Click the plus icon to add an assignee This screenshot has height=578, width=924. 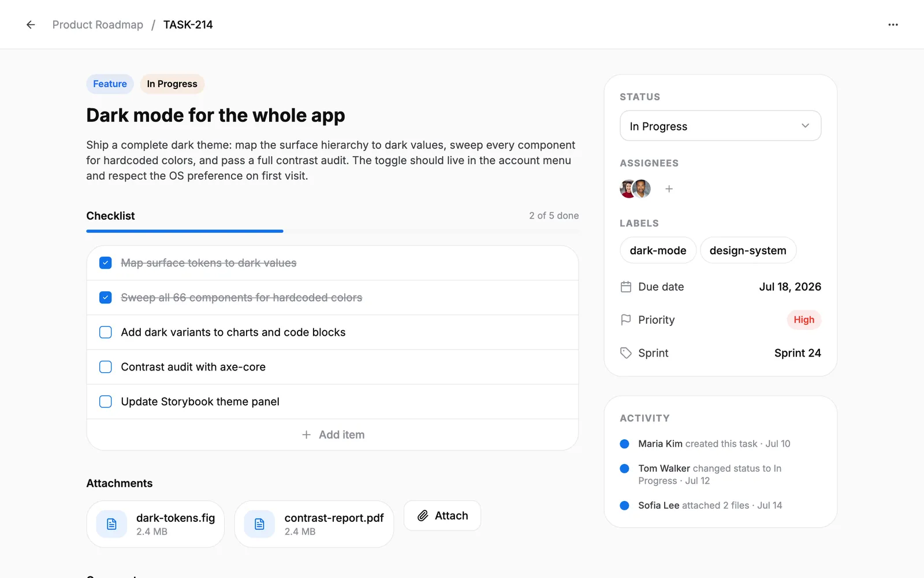(x=669, y=189)
